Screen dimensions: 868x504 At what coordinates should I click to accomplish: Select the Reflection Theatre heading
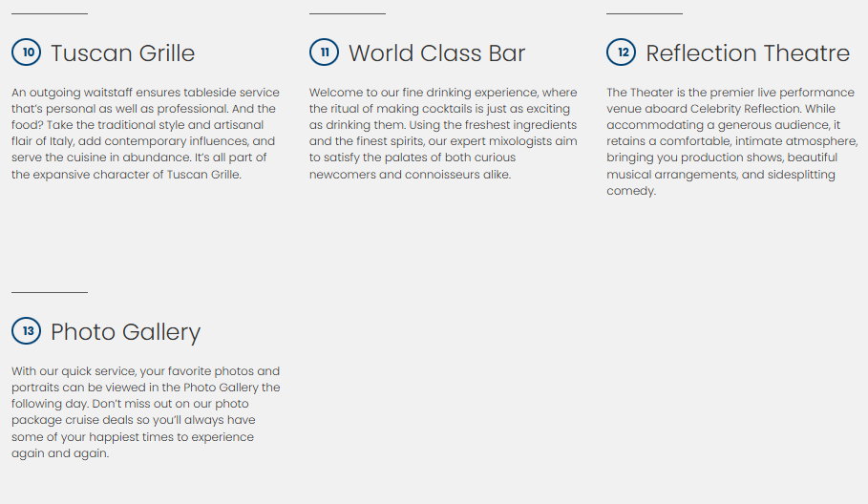(747, 53)
